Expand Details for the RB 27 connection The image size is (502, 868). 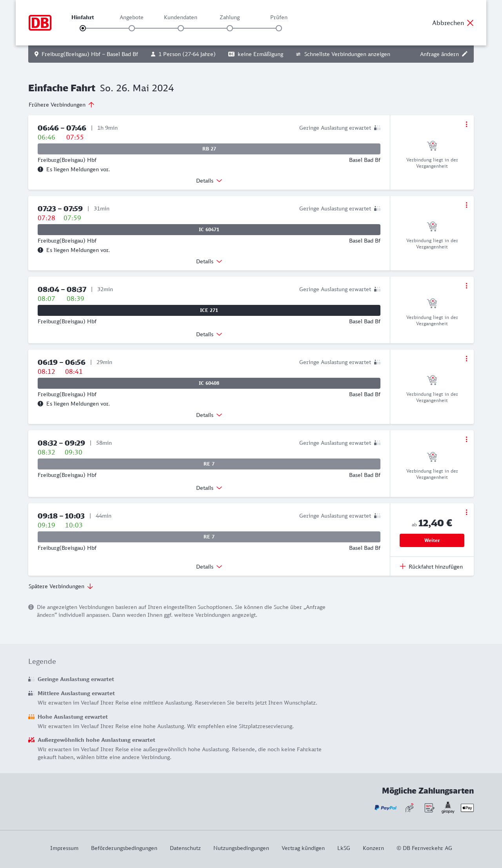[x=209, y=181]
